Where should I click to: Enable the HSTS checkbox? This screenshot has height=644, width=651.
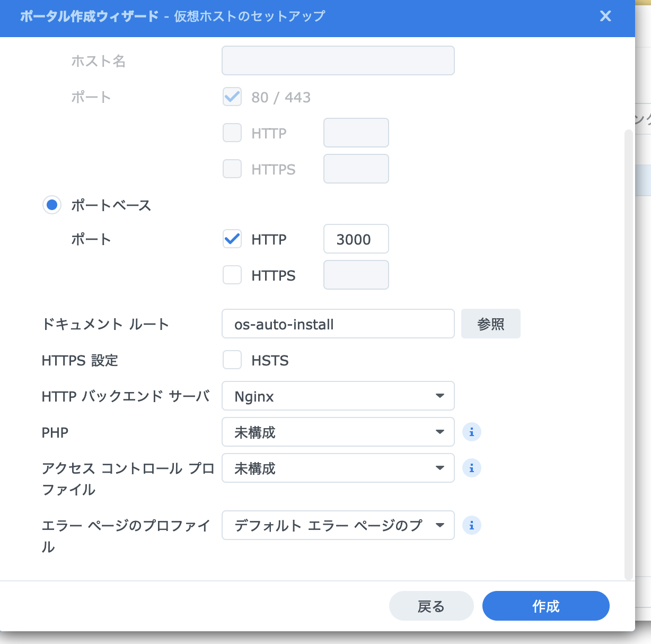[232, 360]
